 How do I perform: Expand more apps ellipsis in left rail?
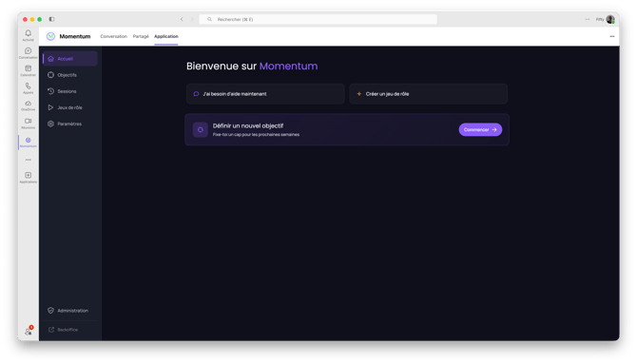(28, 160)
